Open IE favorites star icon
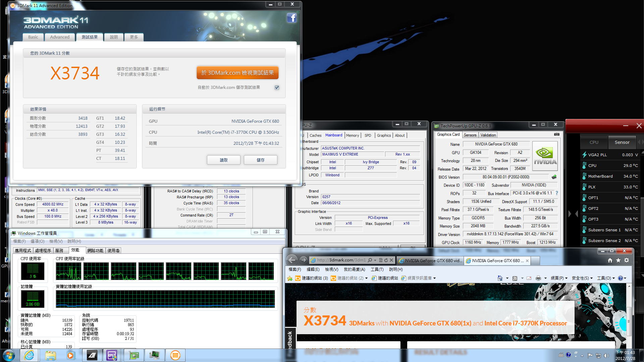644x362 pixels. coord(618,260)
